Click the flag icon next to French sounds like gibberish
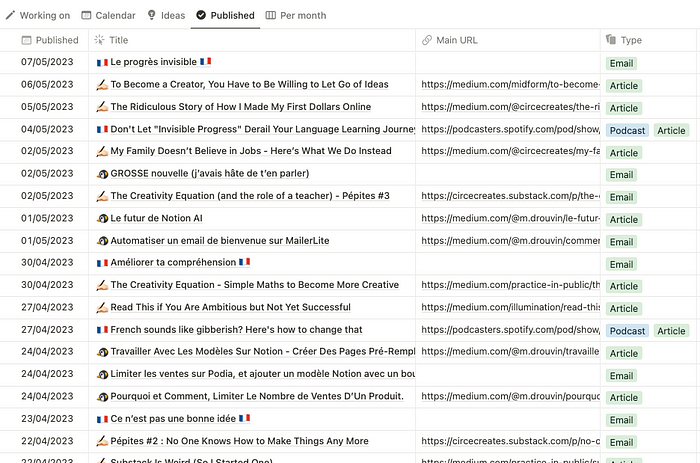The height and width of the screenshot is (463, 700). (102, 330)
